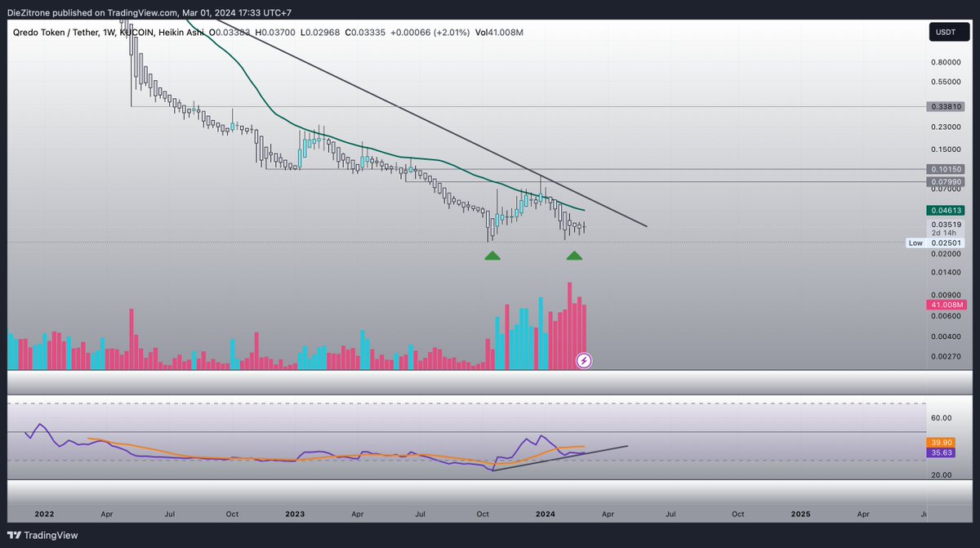Select the green up-triangle marker near early 2024
Screen dimensions: 980x548
point(574,256)
